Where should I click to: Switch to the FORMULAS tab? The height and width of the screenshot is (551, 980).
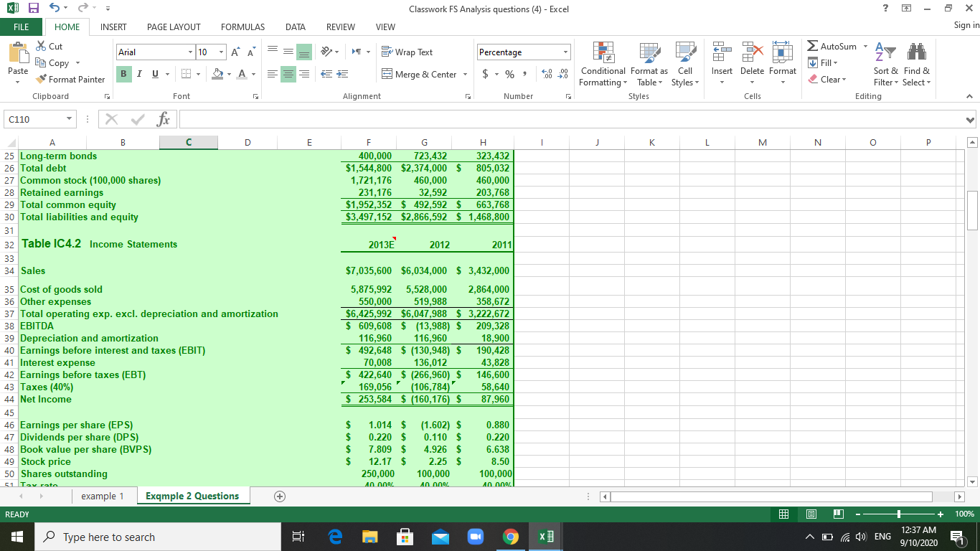242,27
